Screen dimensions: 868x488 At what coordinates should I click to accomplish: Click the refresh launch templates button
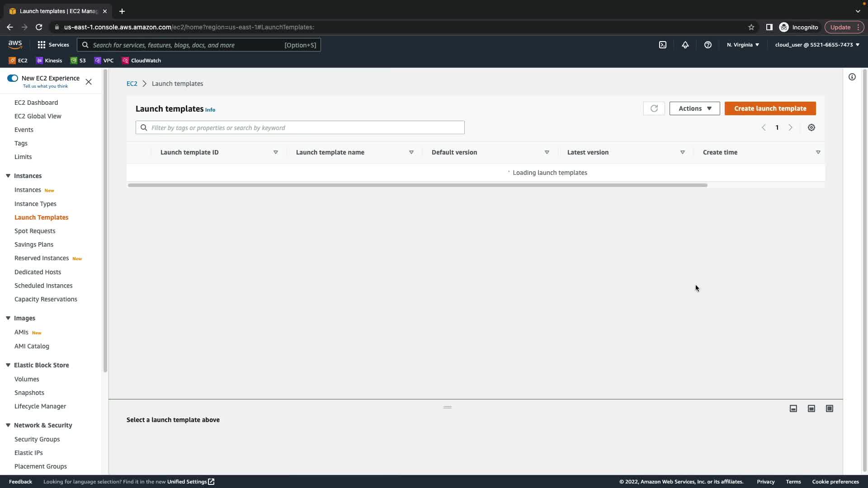pyautogui.click(x=654, y=108)
